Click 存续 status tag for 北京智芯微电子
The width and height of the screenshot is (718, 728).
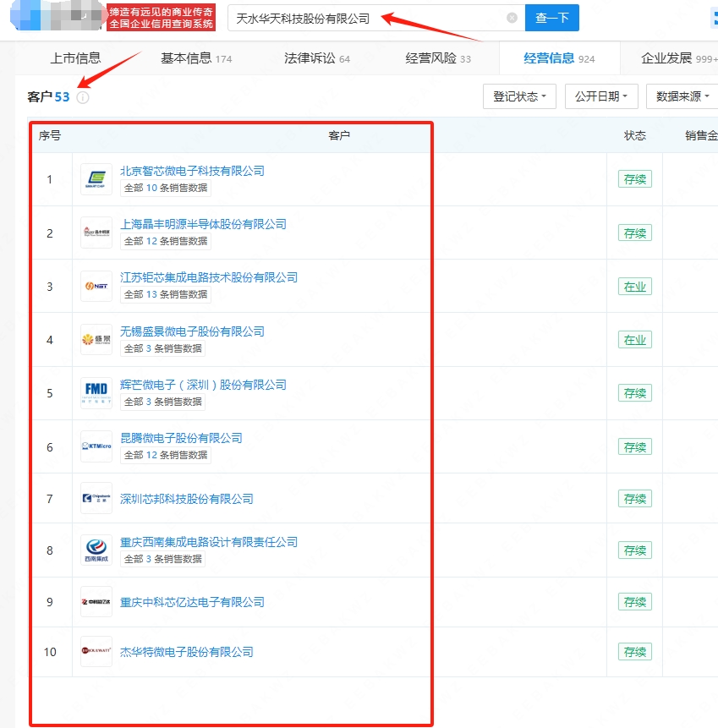[635, 179]
